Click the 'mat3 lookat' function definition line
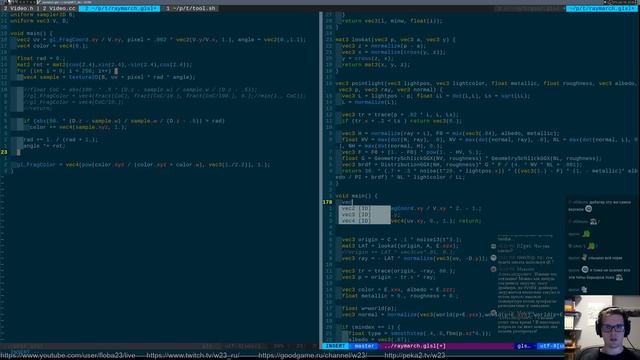The height and width of the screenshot is (360, 640). tap(395, 40)
